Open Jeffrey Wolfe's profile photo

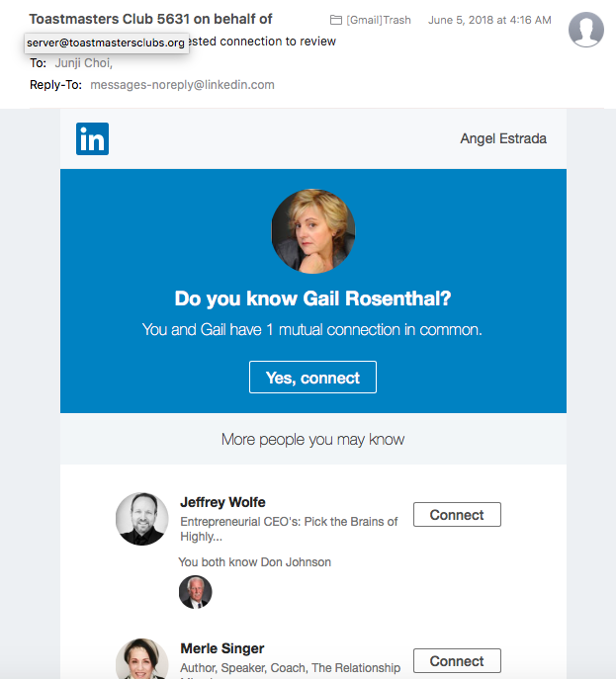pyautogui.click(x=142, y=519)
